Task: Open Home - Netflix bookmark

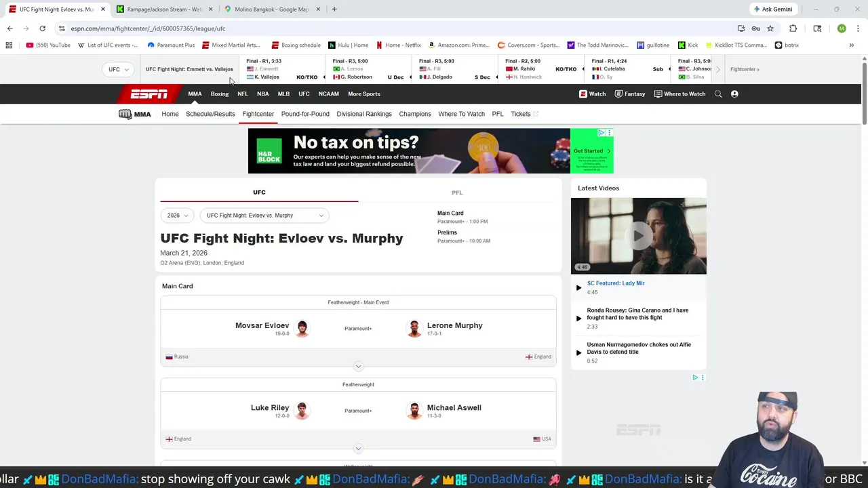Action: click(x=399, y=45)
